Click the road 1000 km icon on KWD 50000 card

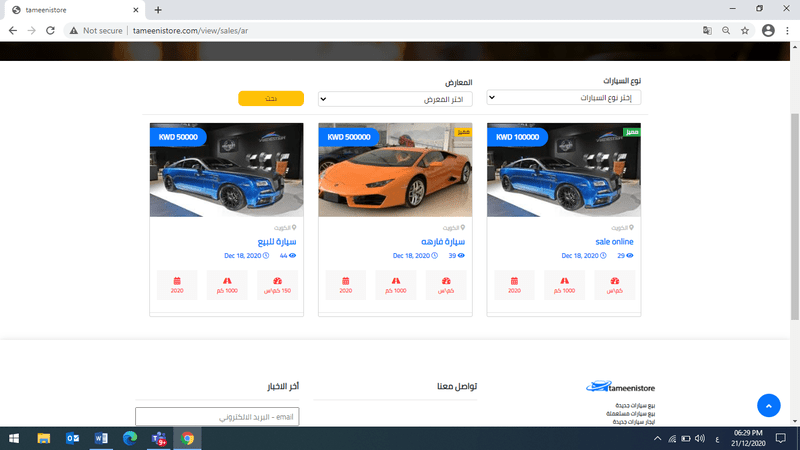[227, 281]
